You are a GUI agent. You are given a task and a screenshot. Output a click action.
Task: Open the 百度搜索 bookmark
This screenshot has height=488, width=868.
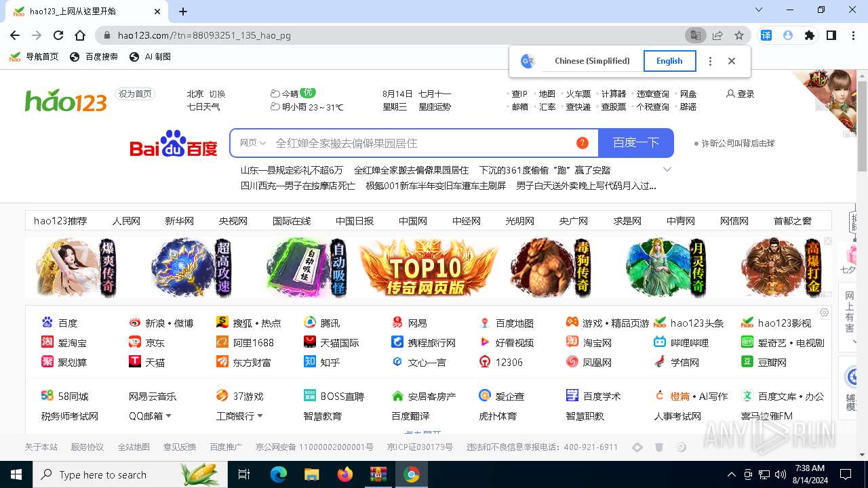[94, 57]
